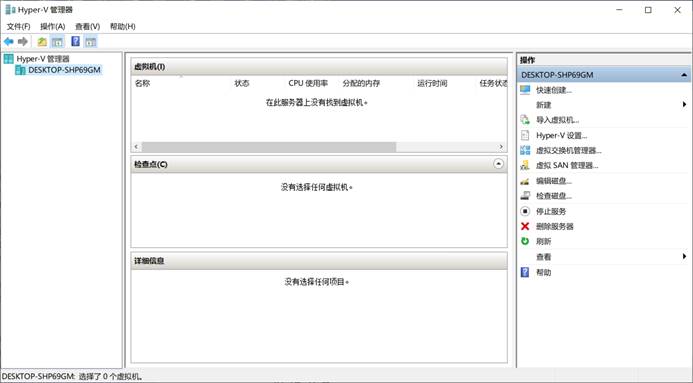Sort by the 名称 column header

[142, 83]
